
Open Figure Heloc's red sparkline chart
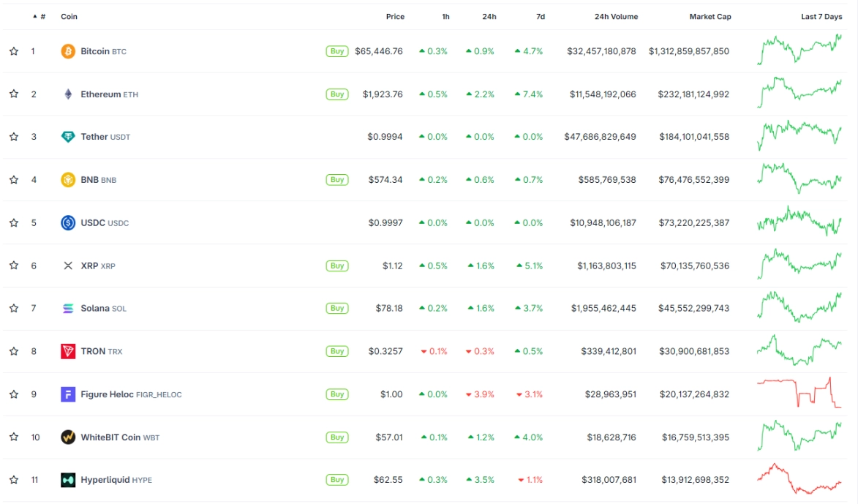(x=799, y=392)
